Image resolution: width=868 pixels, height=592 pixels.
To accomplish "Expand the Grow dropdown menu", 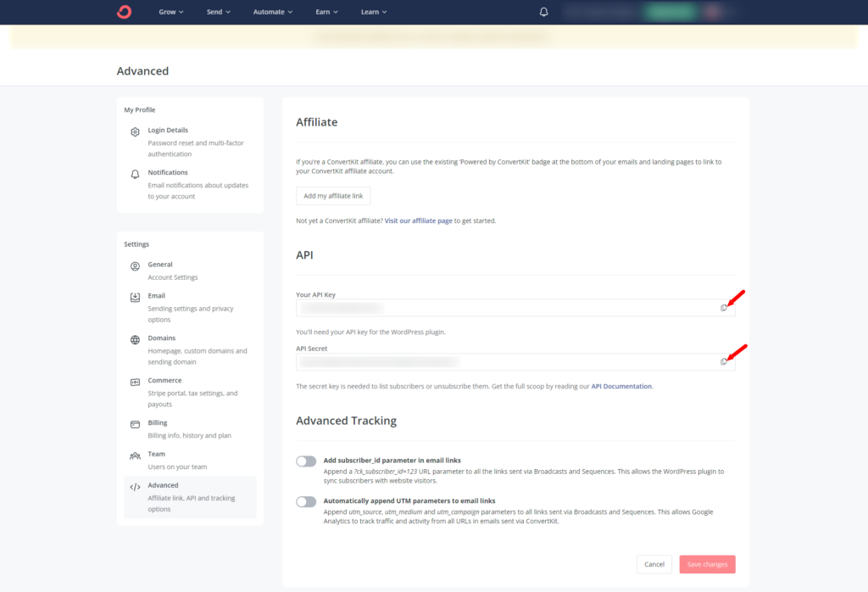I will pyautogui.click(x=171, y=12).
